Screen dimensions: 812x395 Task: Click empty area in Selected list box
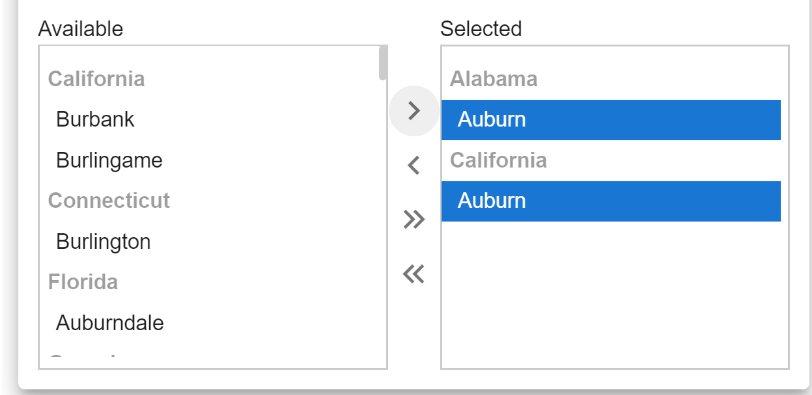pos(615,294)
